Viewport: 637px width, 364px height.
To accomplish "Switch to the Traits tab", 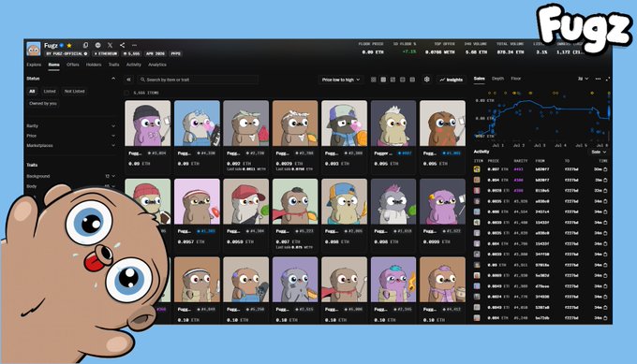I will click(x=113, y=65).
